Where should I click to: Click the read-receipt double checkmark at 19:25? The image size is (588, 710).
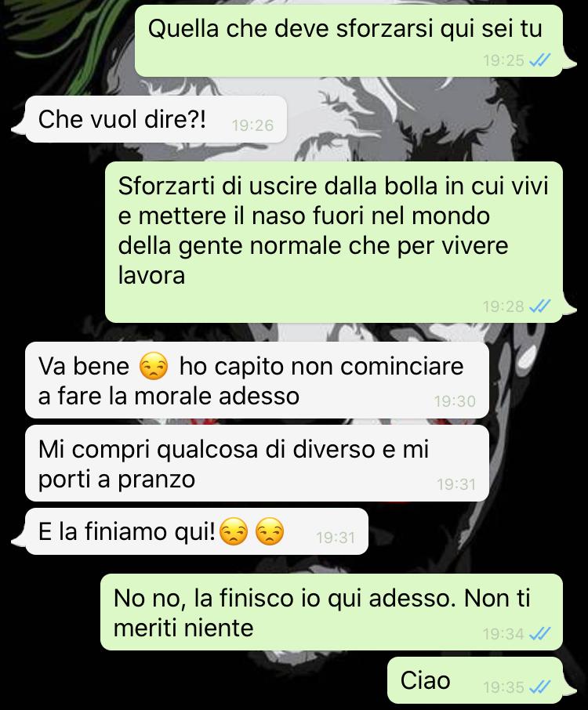tap(540, 60)
